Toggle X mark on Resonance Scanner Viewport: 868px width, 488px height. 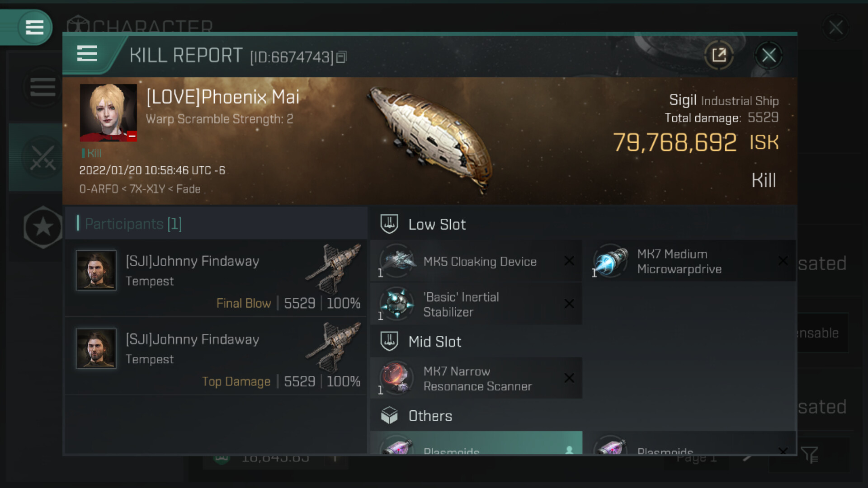(x=569, y=378)
